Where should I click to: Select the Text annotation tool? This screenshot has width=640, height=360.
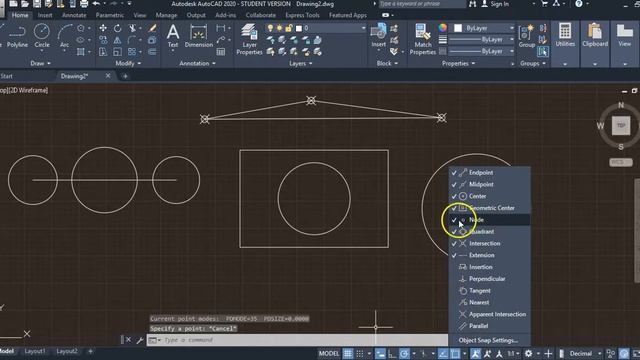(x=173, y=36)
